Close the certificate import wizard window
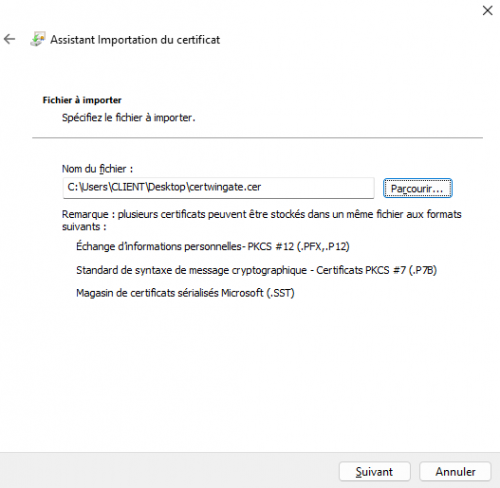This screenshot has width=500, height=488. click(x=487, y=11)
